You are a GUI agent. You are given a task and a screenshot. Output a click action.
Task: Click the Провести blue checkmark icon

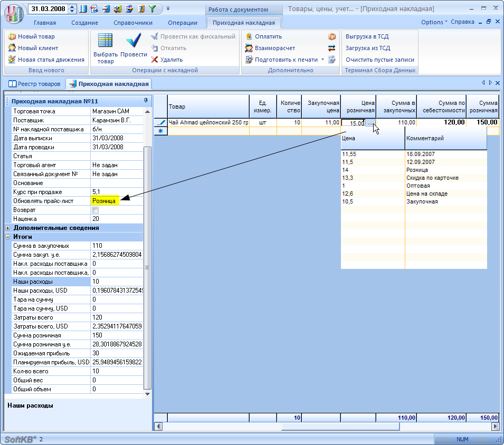(x=134, y=41)
